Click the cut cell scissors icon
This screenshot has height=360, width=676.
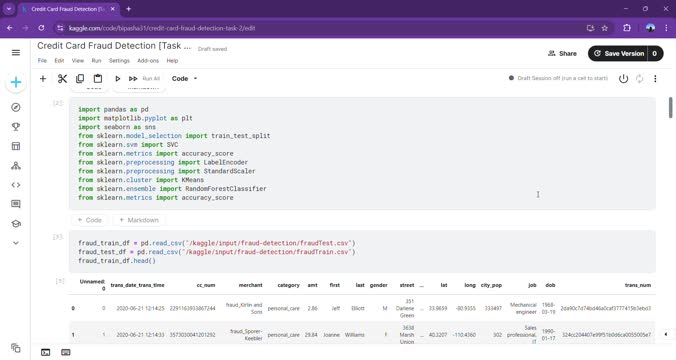click(63, 78)
